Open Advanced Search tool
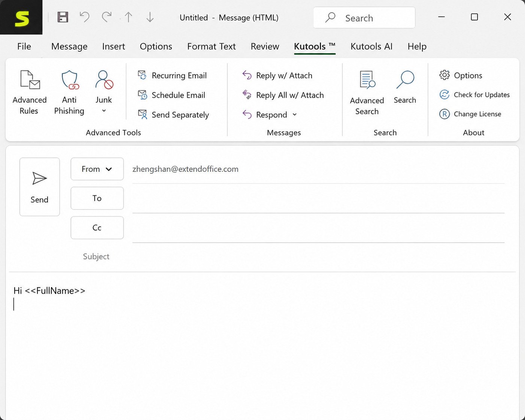525x420 pixels. (x=367, y=93)
